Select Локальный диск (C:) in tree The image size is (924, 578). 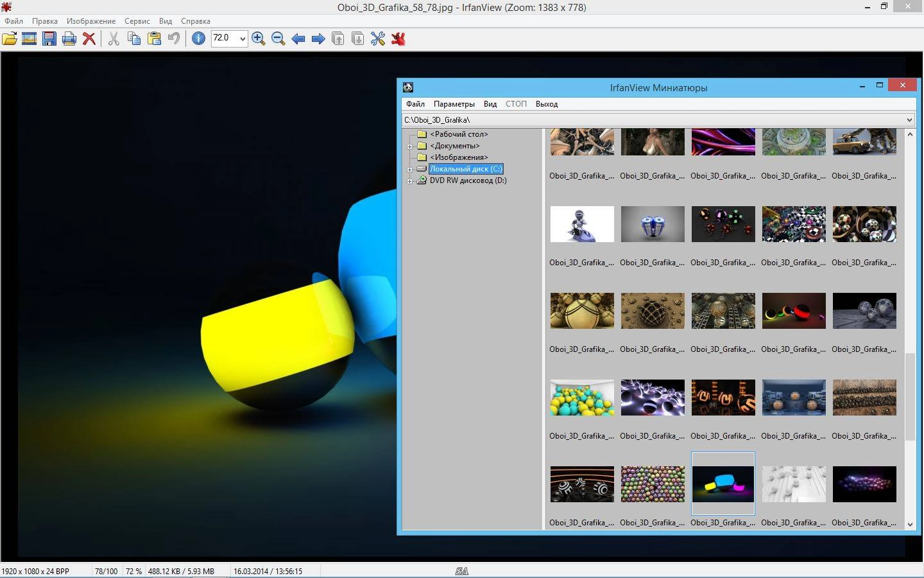point(466,169)
